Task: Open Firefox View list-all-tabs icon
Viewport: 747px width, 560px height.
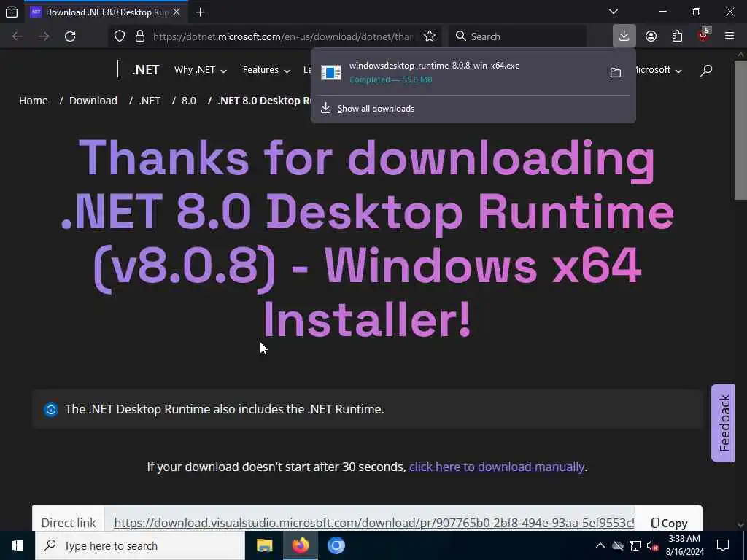Action: 12,12
